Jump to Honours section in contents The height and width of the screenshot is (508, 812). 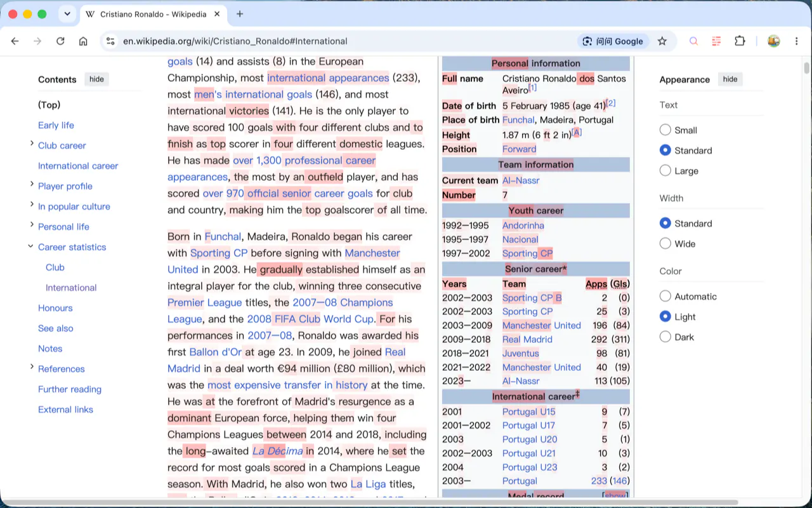(55, 308)
